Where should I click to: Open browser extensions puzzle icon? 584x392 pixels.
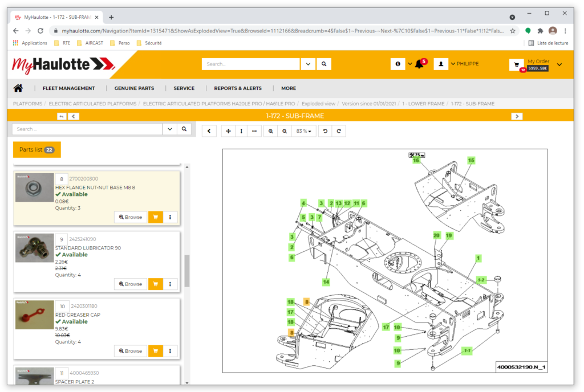(x=541, y=31)
